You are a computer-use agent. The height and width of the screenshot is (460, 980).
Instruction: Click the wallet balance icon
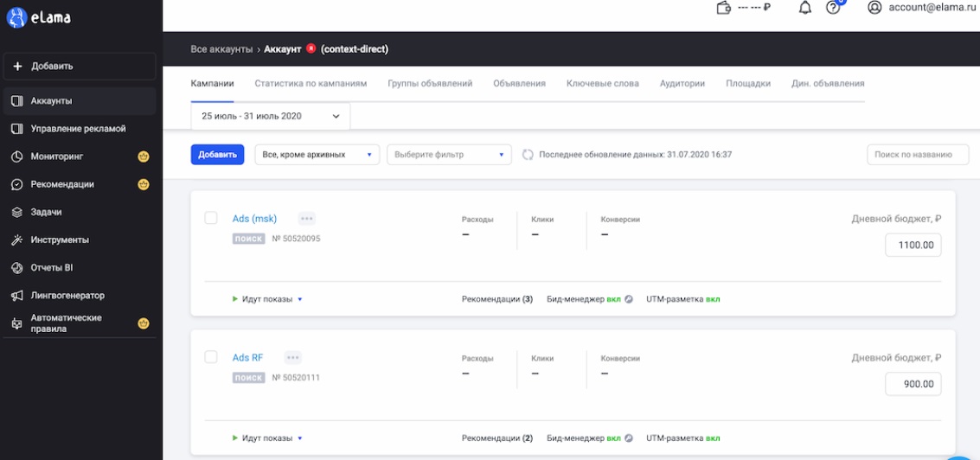pyautogui.click(x=724, y=8)
